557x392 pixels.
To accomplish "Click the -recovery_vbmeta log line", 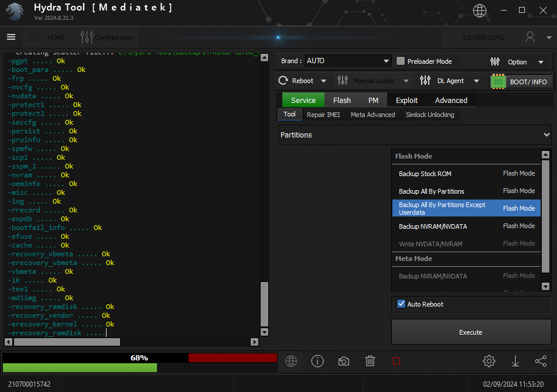I will tap(59, 254).
